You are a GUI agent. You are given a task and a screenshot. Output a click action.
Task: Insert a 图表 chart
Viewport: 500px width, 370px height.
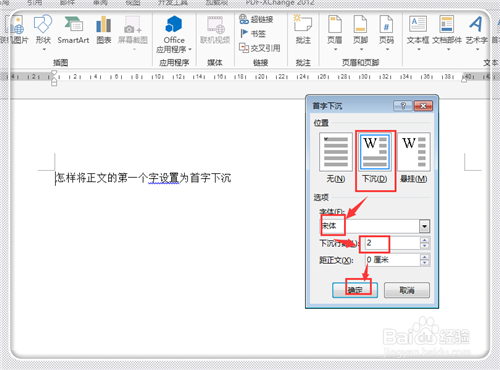pos(104,31)
